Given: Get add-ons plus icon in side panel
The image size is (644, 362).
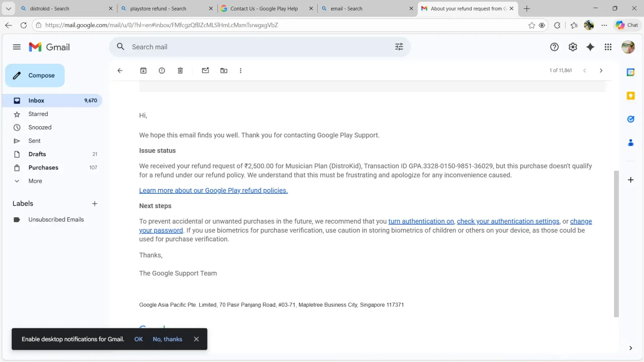Looking at the screenshot, I should pyautogui.click(x=631, y=180).
